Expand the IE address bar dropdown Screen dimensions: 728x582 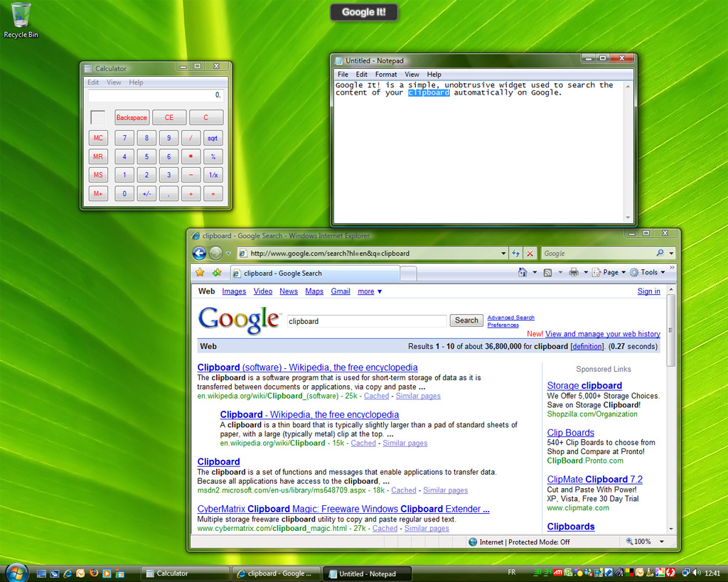(x=503, y=254)
